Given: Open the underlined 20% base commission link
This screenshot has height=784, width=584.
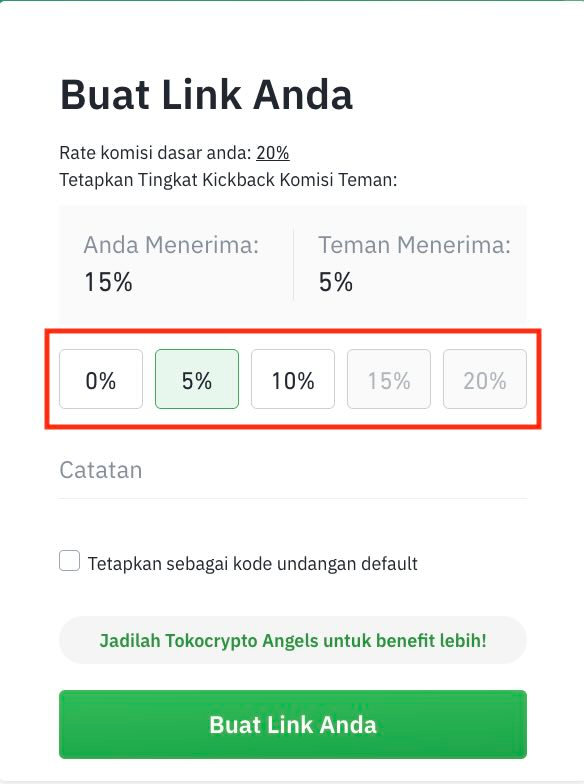Looking at the screenshot, I should click(272, 153).
